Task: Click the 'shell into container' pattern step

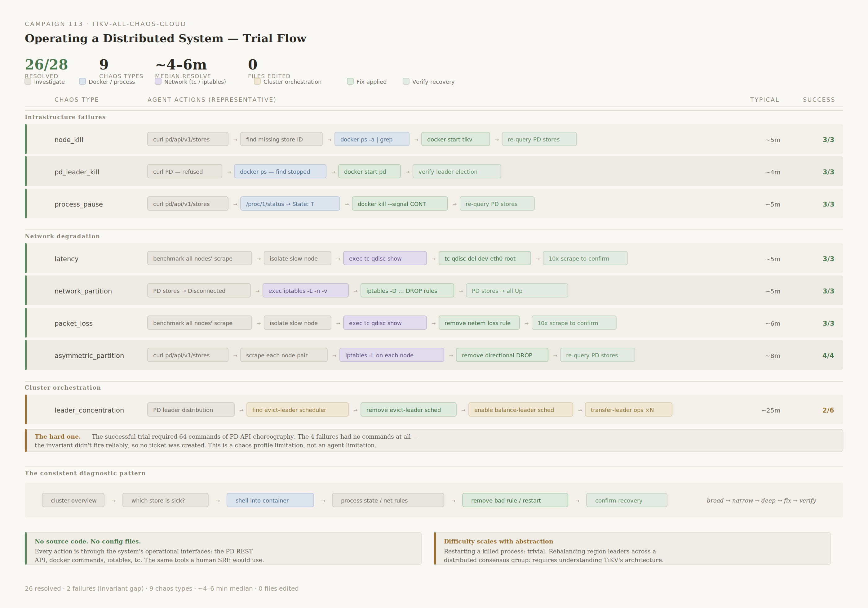Action: coord(270,500)
